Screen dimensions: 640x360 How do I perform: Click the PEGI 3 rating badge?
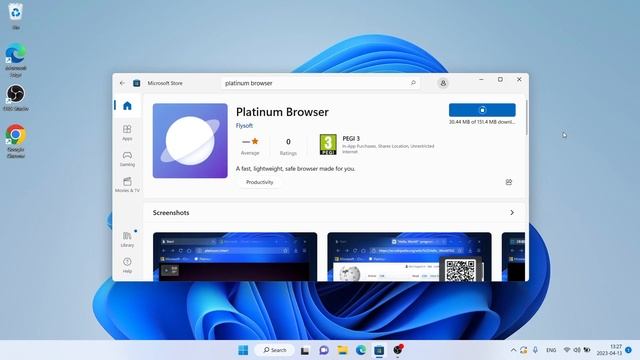[328, 144]
